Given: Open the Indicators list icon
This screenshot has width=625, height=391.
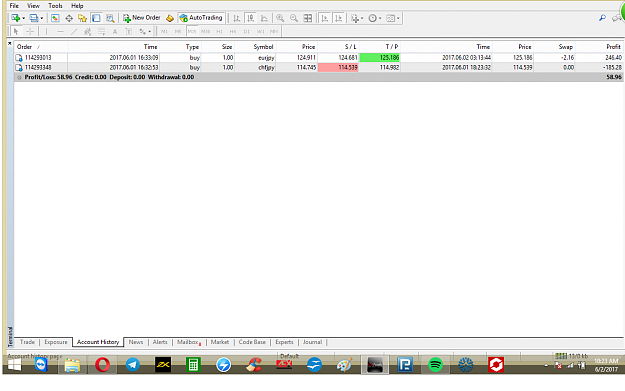Looking at the screenshot, I should [354, 18].
